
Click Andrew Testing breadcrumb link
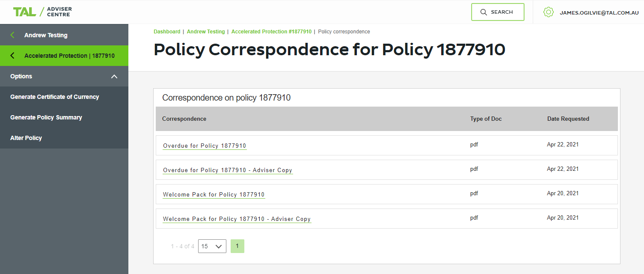coord(206,32)
